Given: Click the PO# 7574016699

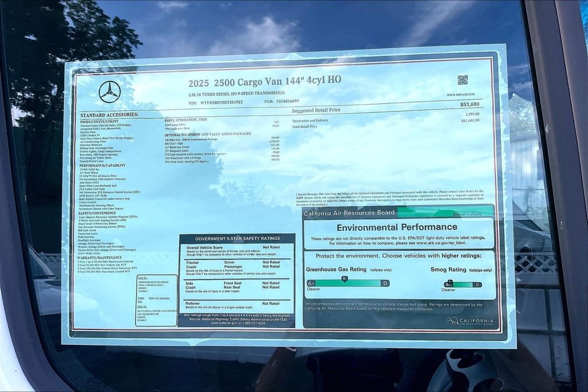Looking at the screenshot, I should (x=281, y=101).
